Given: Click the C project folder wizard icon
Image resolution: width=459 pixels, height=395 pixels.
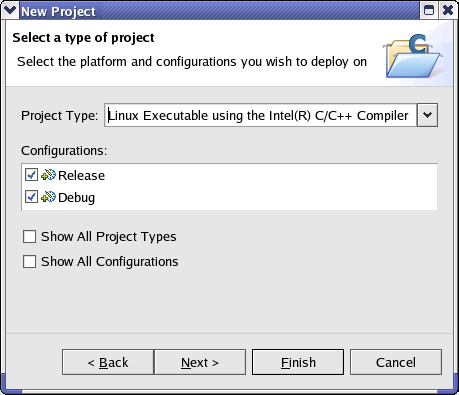Looking at the screenshot, I should click(413, 56).
